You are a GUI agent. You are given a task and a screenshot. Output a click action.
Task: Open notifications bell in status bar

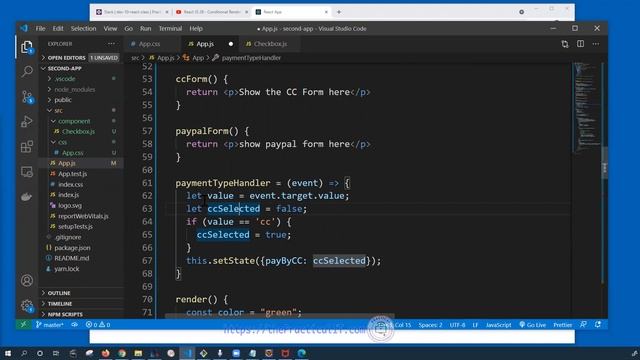pyautogui.click(x=598, y=325)
